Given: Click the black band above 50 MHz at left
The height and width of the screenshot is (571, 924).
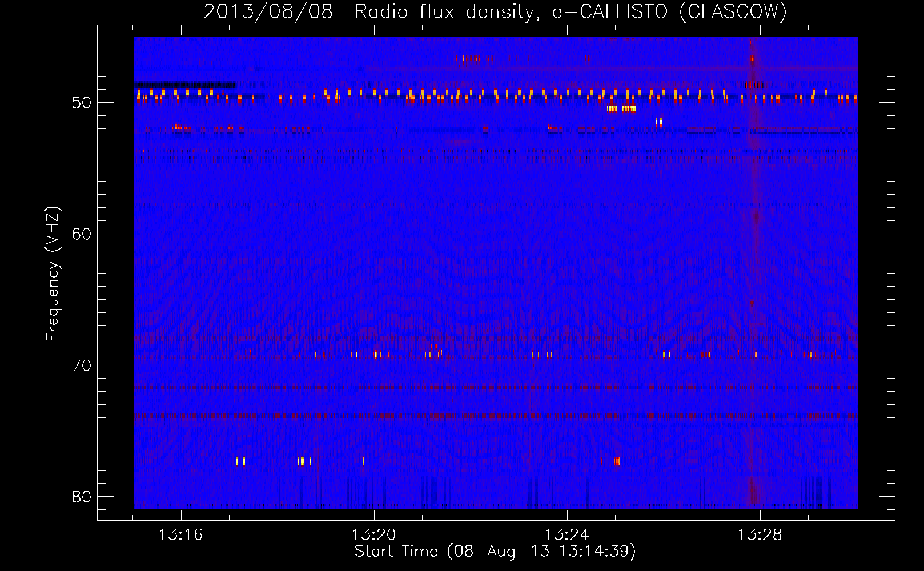Looking at the screenshot, I should pos(185,85).
